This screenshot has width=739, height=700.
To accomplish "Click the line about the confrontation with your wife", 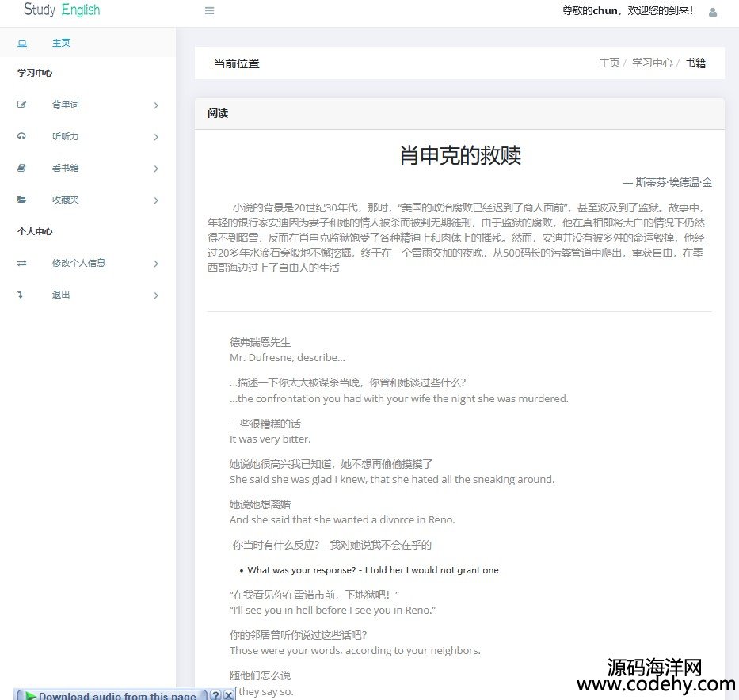I will coord(399,398).
